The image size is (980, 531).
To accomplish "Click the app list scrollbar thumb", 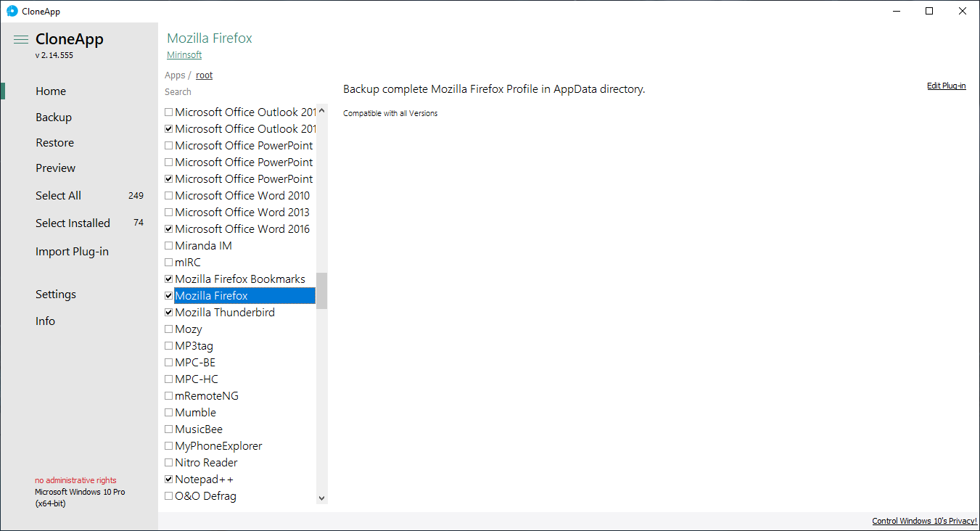I will click(x=322, y=291).
